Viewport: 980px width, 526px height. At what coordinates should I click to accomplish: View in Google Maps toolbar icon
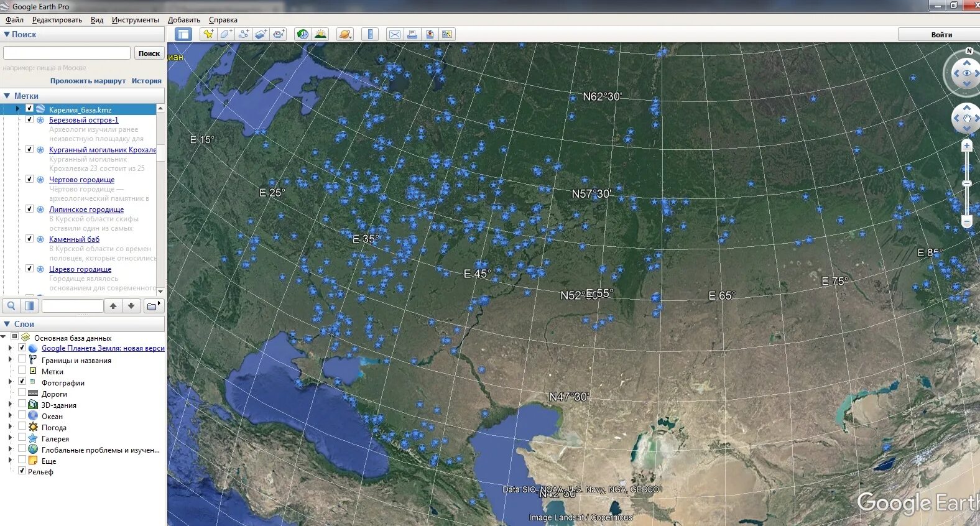(x=446, y=34)
